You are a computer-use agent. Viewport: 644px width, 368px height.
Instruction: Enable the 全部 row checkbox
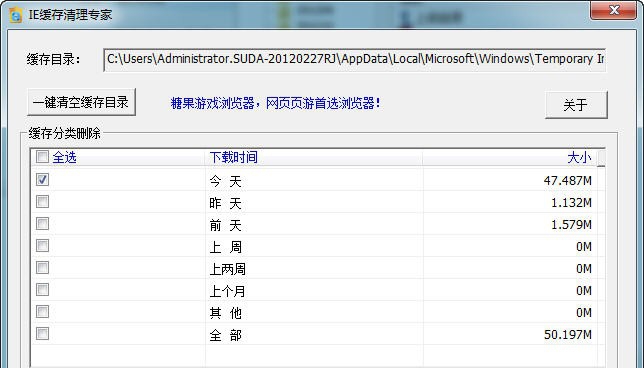[x=42, y=334]
